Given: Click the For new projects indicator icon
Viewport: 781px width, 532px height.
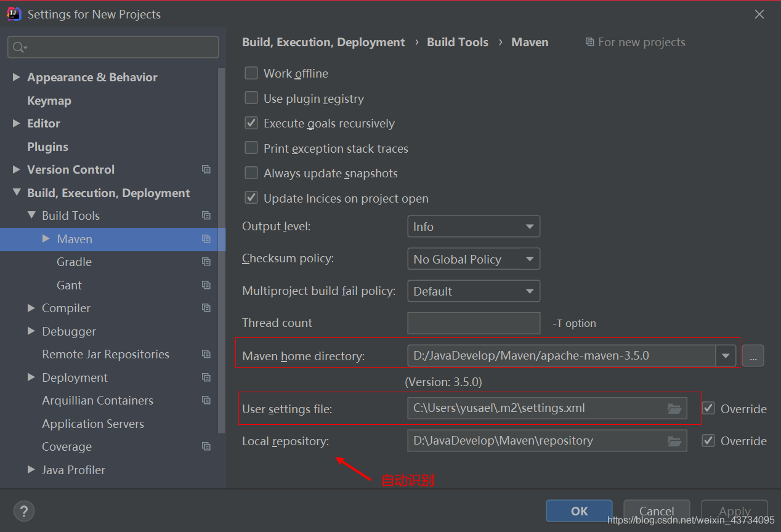Looking at the screenshot, I should click(x=590, y=42).
